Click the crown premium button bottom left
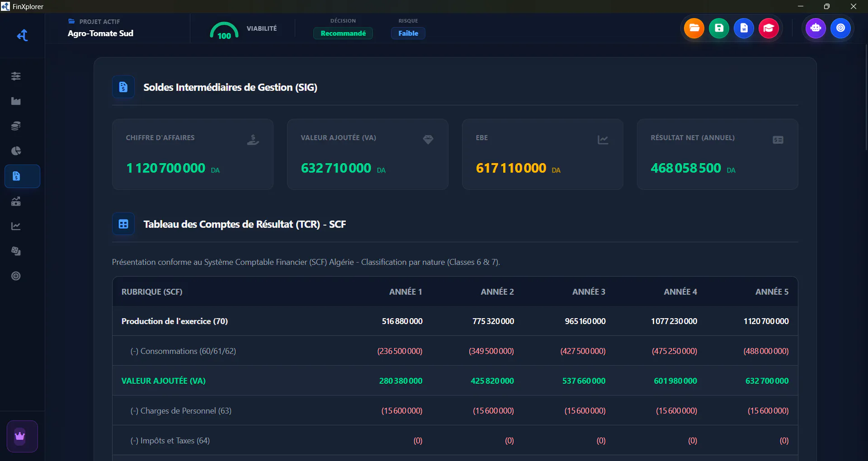 coord(22,436)
